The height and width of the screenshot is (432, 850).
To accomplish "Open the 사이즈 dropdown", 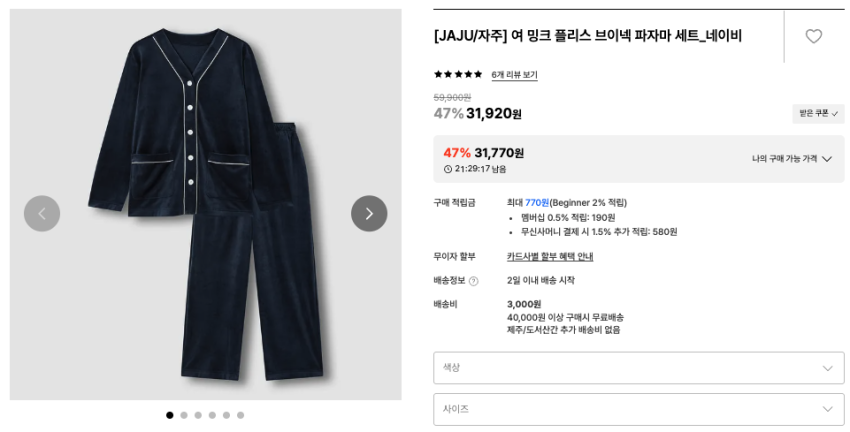I will pyautogui.click(x=638, y=409).
